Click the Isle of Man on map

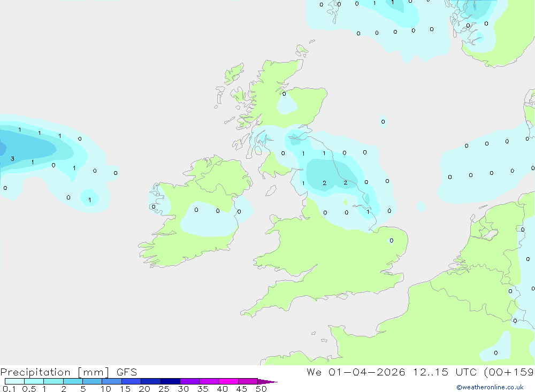tap(271, 191)
